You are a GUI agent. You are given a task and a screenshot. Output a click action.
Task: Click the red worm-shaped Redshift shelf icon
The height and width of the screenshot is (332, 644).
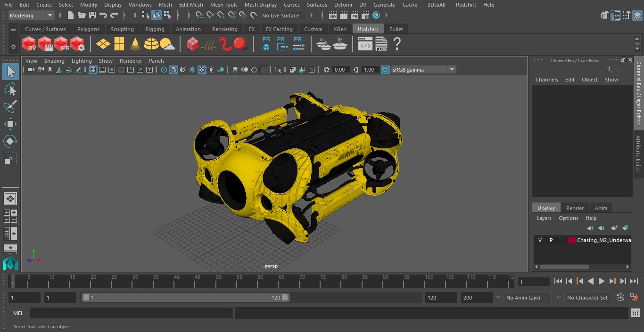point(225,44)
